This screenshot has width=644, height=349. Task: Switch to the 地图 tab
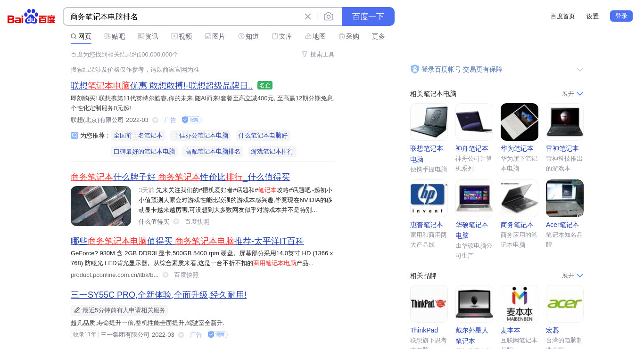(315, 36)
